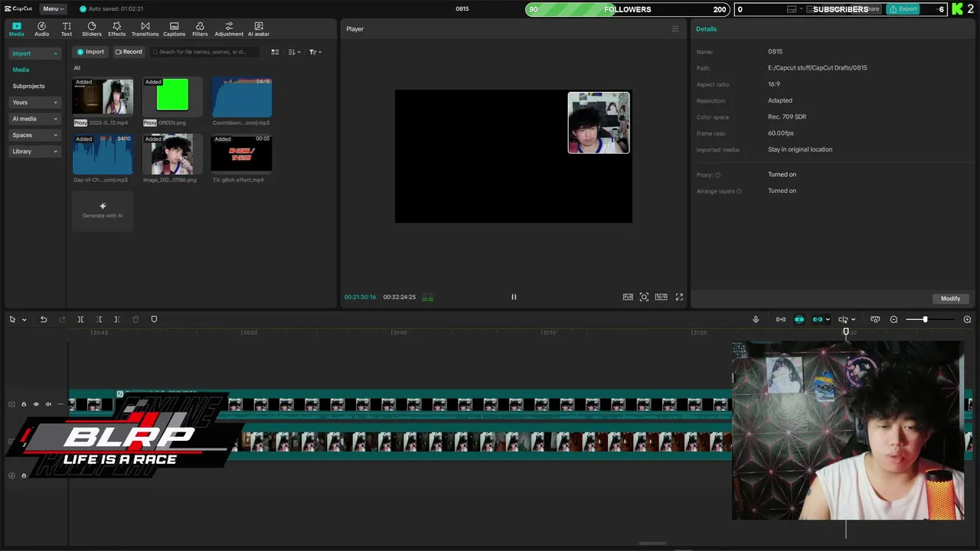Open the Stickers panel

click(x=92, y=29)
